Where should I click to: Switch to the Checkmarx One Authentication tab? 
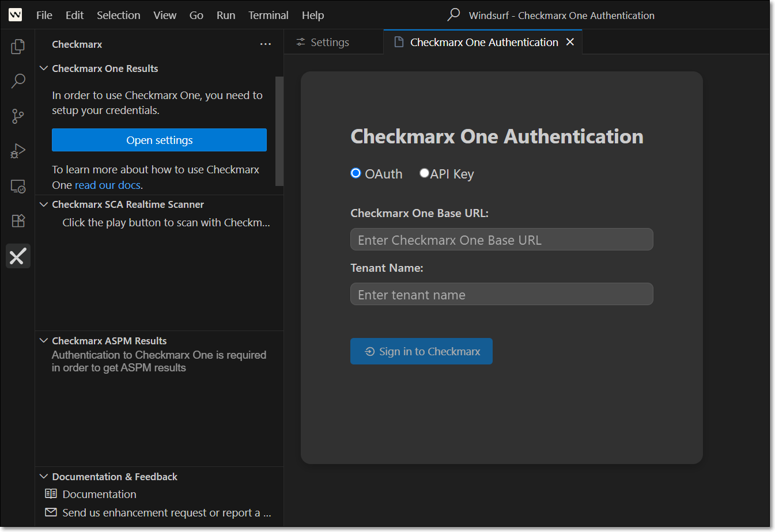point(483,42)
